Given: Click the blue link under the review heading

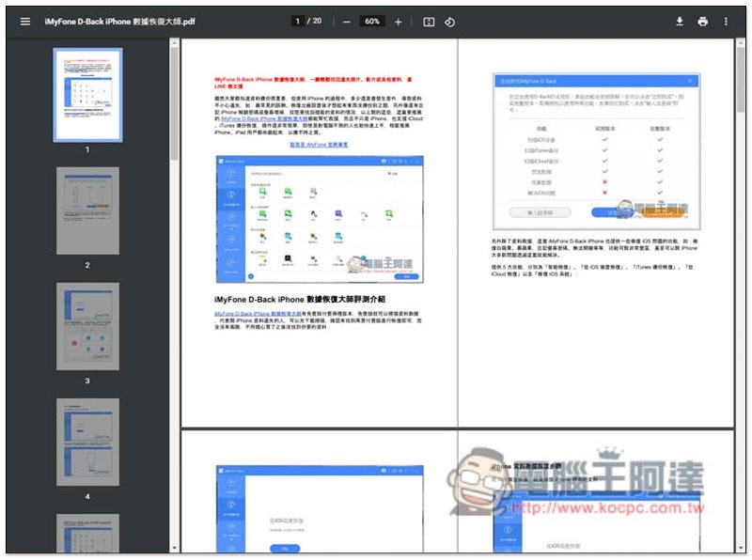Looking at the screenshot, I should point(258,314).
